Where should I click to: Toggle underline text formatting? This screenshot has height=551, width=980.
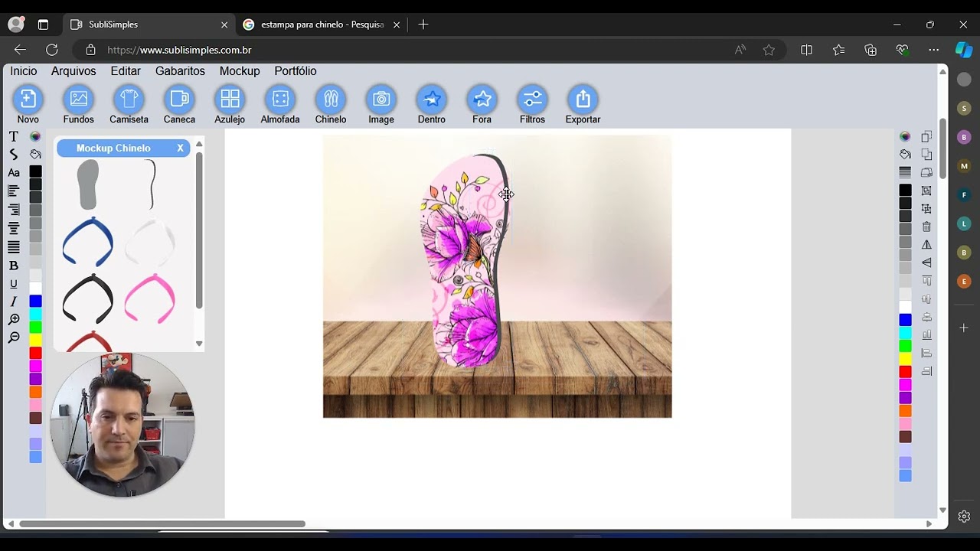coord(14,284)
